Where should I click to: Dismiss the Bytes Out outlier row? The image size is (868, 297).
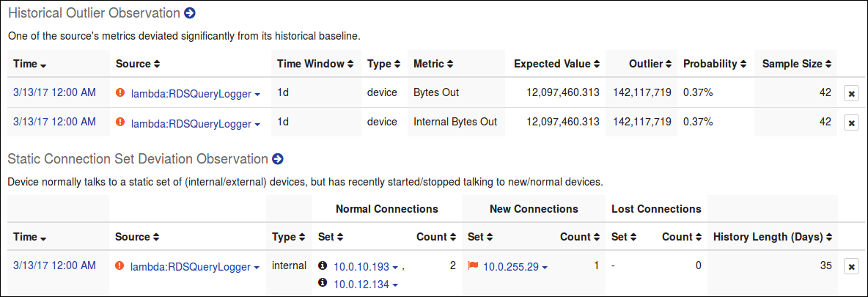[851, 93]
